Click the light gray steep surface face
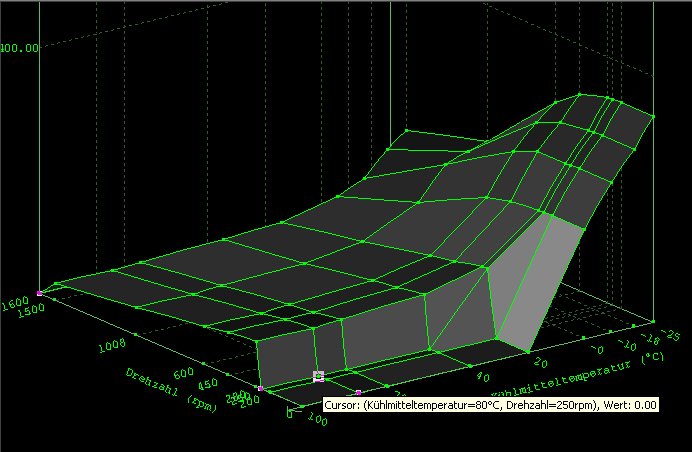692x452 pixels. tap(542, 290)
